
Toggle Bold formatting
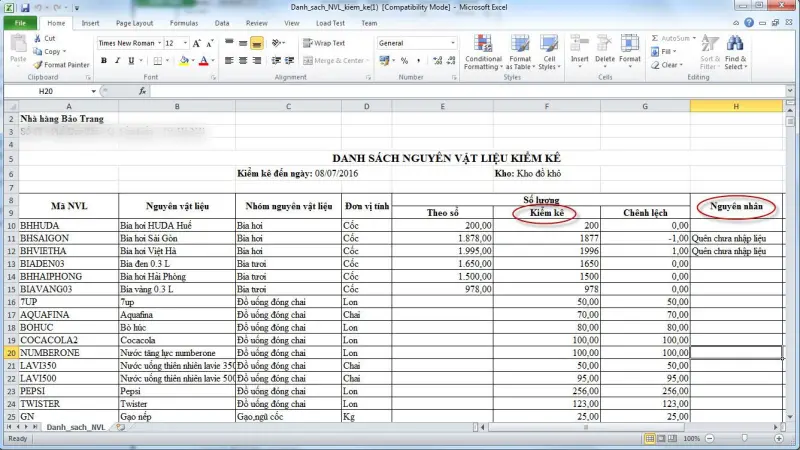[104, 61]
